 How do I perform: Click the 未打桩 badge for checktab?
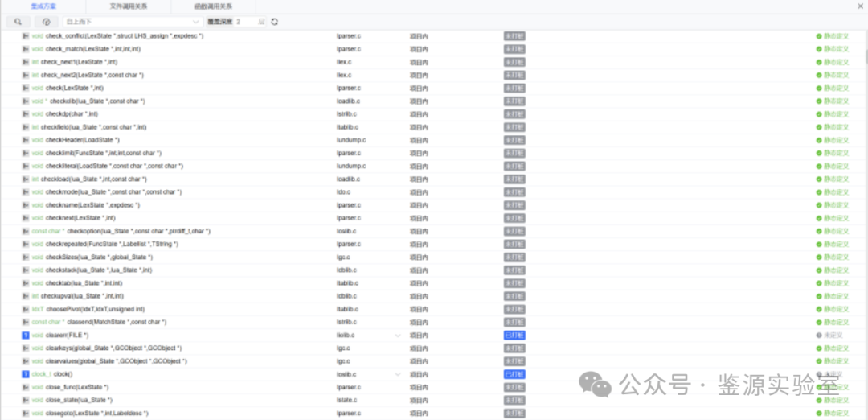click(x=514, y=283)
